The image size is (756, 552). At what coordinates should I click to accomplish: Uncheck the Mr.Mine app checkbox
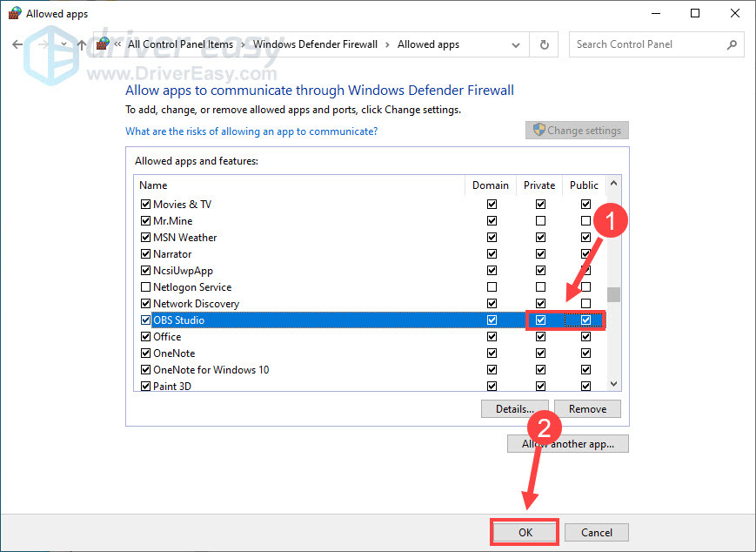point(145,220)
